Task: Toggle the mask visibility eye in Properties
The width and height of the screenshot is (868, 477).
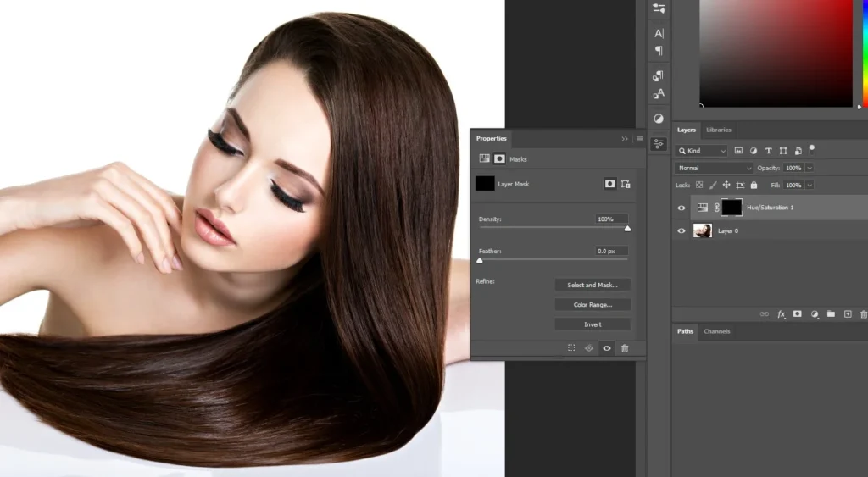Action: pyautogui.click(x=607, y=348)
